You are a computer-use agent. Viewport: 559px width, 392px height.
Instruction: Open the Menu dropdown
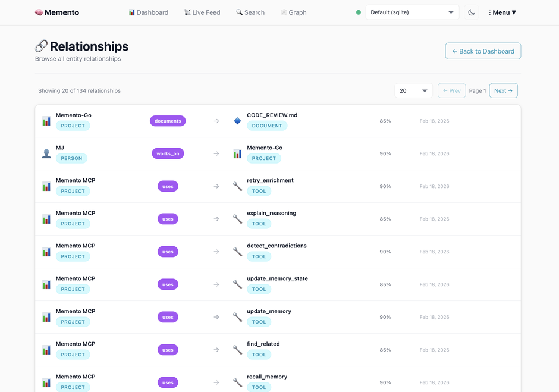pos(503,12)
